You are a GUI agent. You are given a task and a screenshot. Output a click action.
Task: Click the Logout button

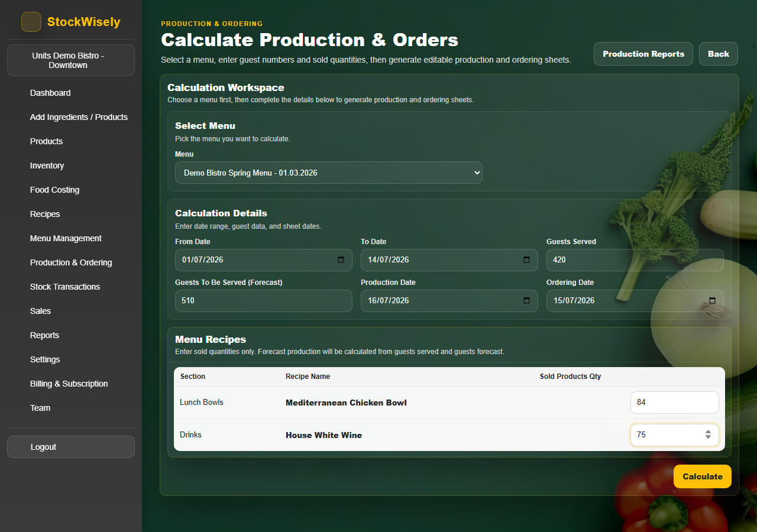click(x=71, y=447)
